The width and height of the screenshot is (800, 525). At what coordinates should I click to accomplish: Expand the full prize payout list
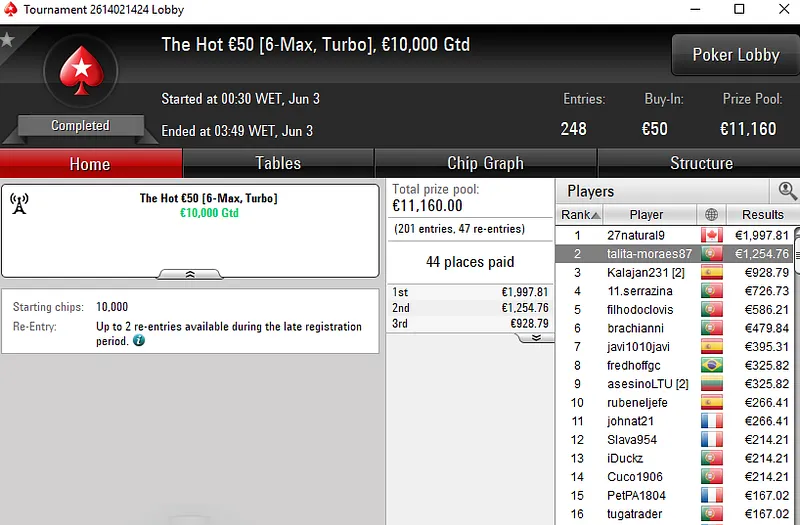coord(536,337)
